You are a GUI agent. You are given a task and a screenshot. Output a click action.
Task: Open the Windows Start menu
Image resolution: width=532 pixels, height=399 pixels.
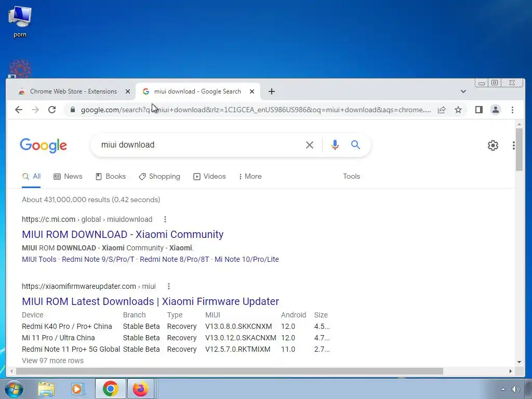pos(14,389)
